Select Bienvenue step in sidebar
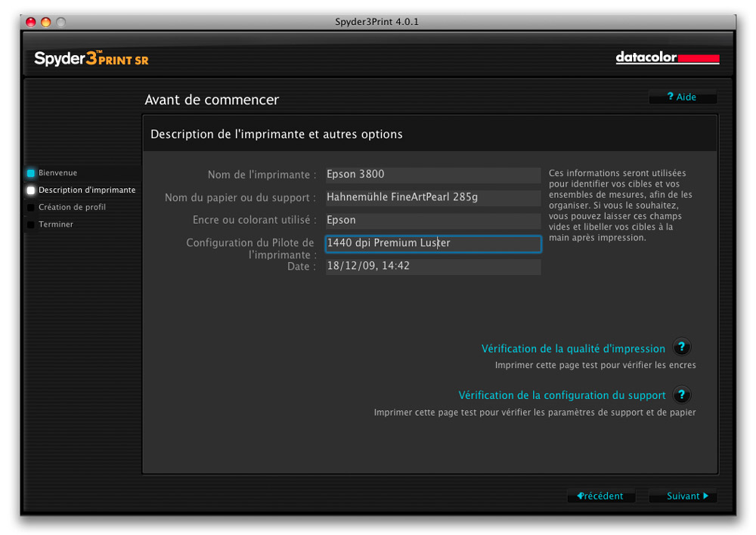 58,172
